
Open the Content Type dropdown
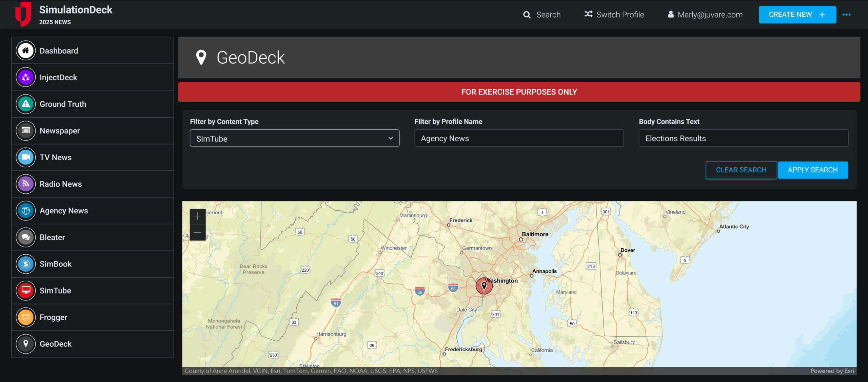pos(294,138)
